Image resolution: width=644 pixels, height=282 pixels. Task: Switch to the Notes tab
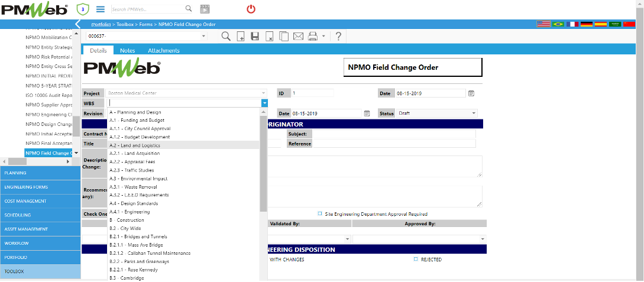click(127, 50)
